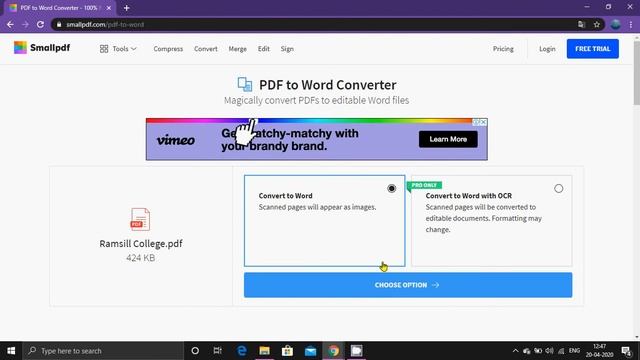Open the Windows Start menu
The height and width of the screenshot is (360, 640).
11,351
